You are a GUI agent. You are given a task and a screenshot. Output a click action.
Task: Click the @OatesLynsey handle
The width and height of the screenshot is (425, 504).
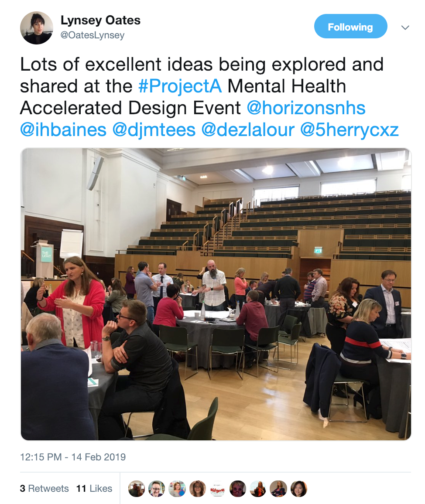click(x=93, y=35)
